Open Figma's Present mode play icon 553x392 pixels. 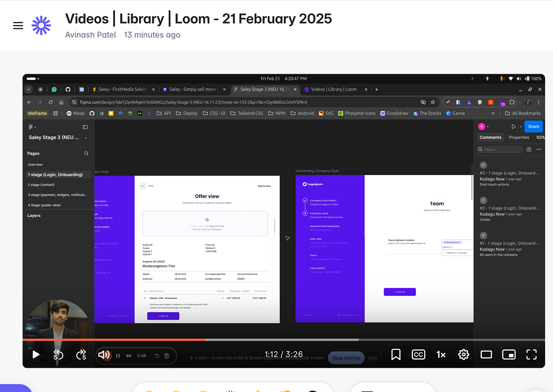click(x=514, y=126)
